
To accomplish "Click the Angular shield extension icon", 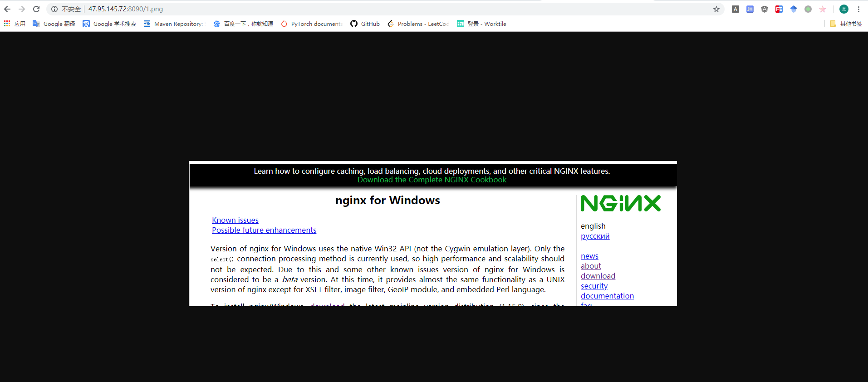I will tap(765, 9).
